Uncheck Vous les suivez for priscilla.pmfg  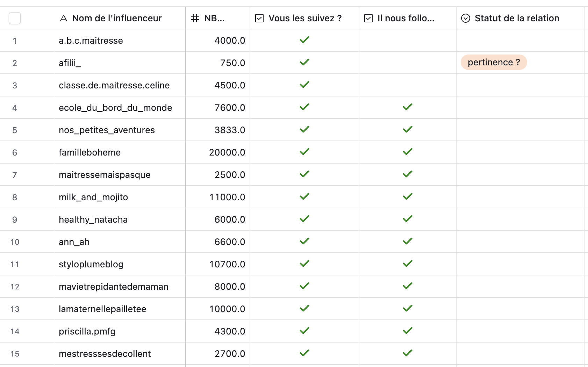[x=304, y=331]
